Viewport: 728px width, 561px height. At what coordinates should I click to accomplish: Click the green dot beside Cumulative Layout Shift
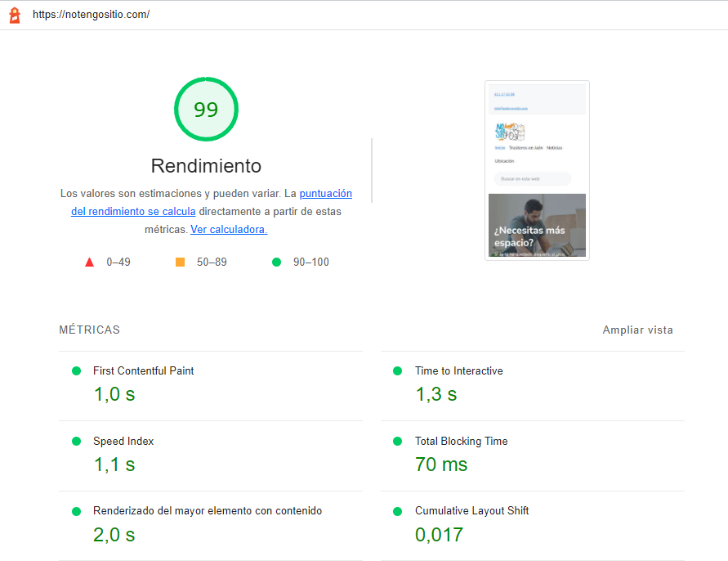tap(397, 511)
